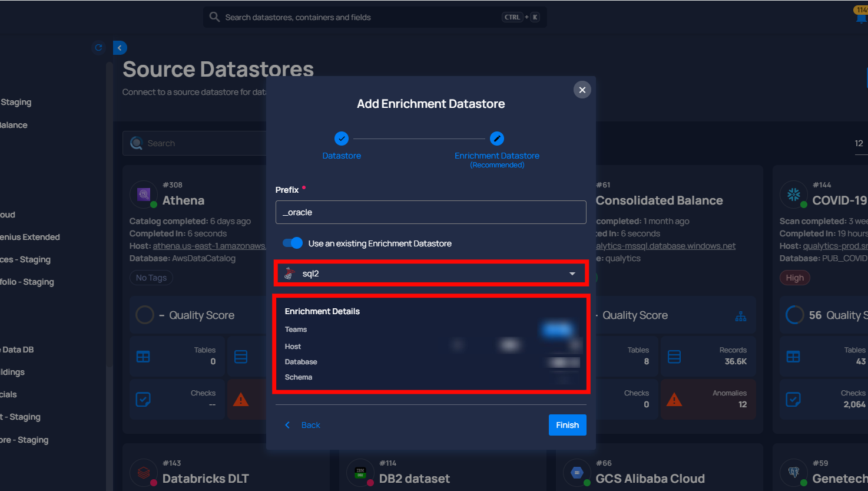
Task: Click the No Tags chip on Athena
Action: click(x=151, y=278)
